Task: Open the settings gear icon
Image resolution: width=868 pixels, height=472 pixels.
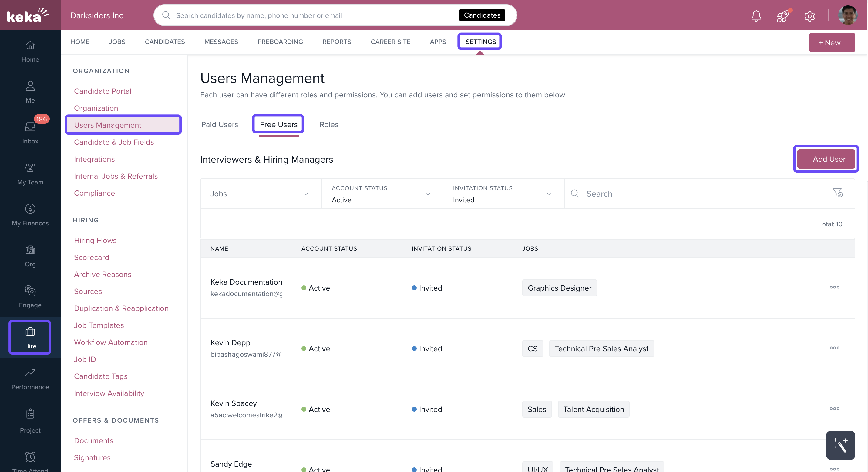Action: click(x=809, y=16)
